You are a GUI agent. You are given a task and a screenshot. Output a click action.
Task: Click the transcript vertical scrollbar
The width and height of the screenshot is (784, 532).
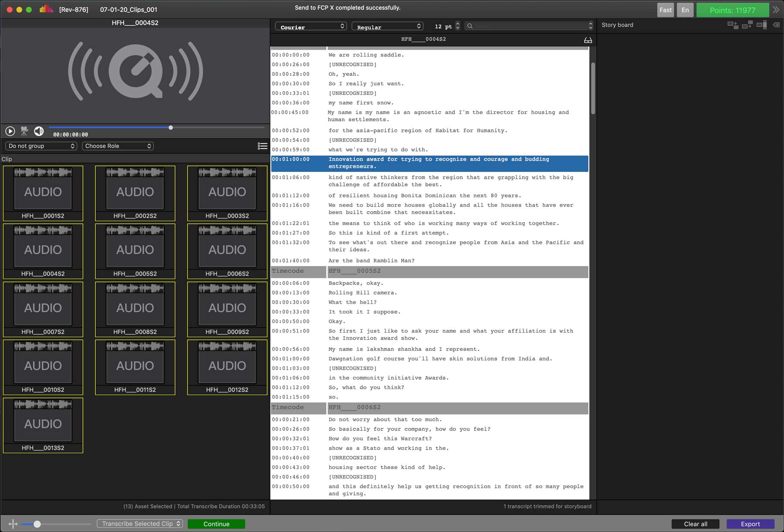[x=593, y=89]
